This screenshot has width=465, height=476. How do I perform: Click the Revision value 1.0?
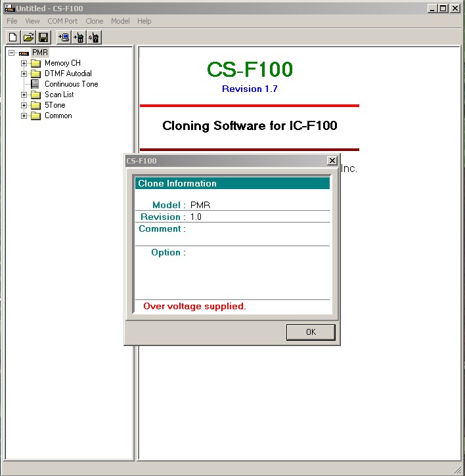(x=196, y=217)
